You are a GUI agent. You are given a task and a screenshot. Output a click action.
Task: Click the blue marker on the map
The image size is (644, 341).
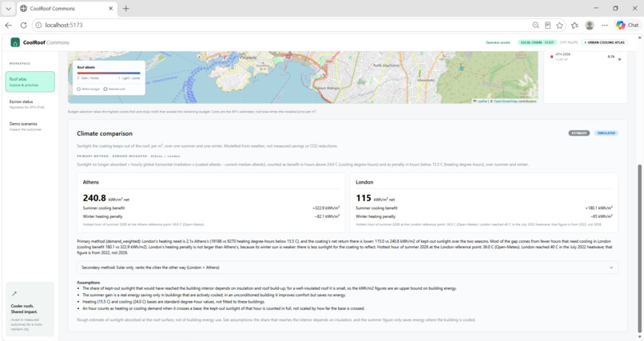click(462, 68)
